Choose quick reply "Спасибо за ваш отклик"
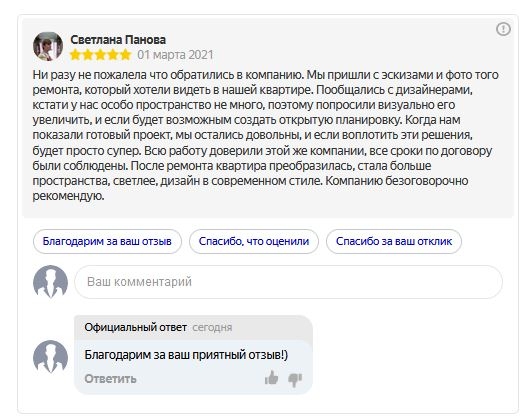 tap(394, 241)
